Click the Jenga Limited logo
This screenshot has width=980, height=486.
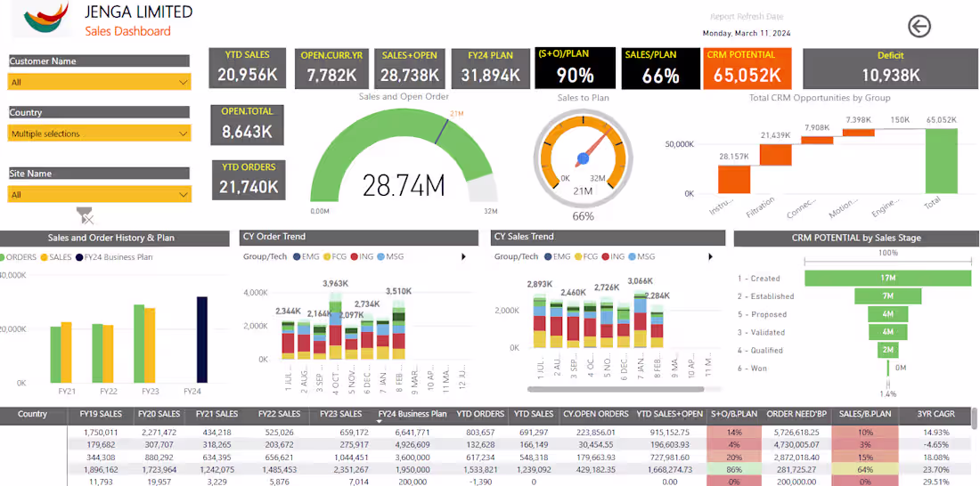click(x=45, y=20)
